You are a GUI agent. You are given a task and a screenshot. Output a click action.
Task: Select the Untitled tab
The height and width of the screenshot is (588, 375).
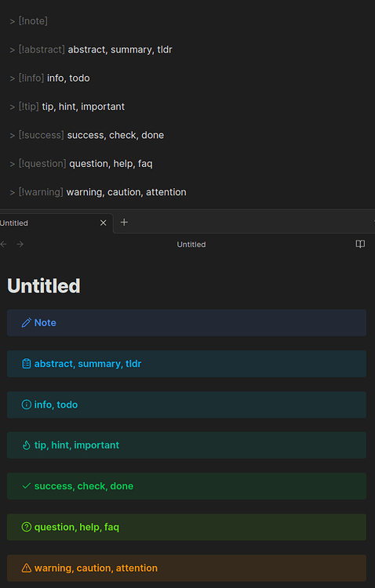56,223
